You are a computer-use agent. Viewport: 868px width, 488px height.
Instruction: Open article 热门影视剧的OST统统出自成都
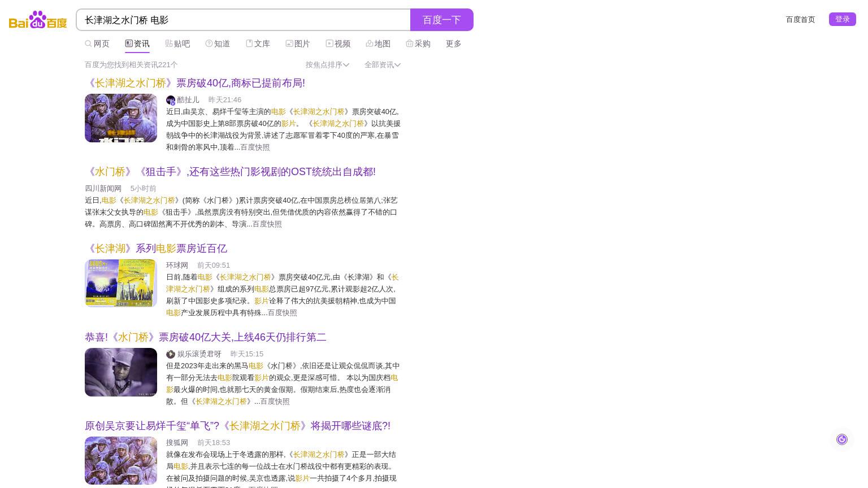point(230,172)
